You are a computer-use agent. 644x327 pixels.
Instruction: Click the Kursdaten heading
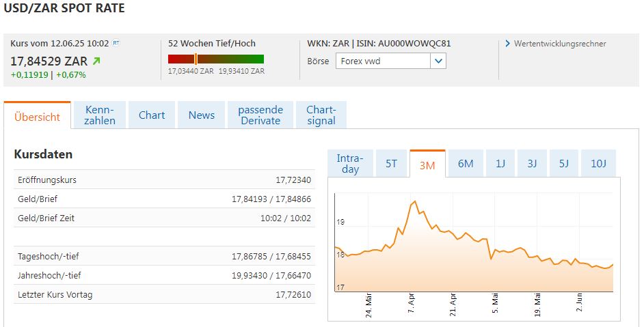43,154
